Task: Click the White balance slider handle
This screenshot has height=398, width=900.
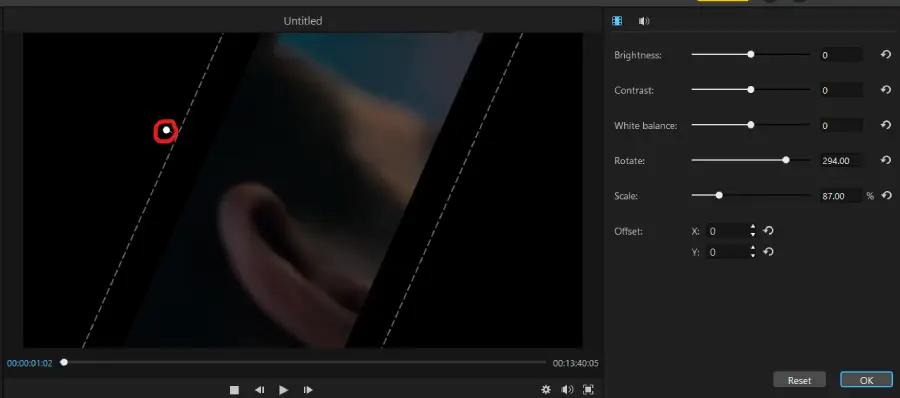Action: (751, 125)
